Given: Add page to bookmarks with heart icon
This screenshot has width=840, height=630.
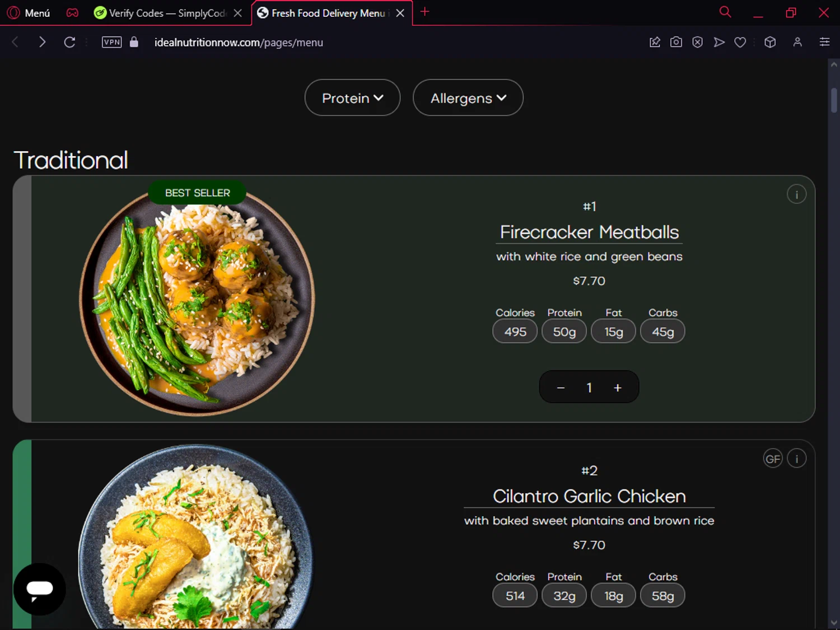Looking at the screenshot, I should [x=740, y=42].
